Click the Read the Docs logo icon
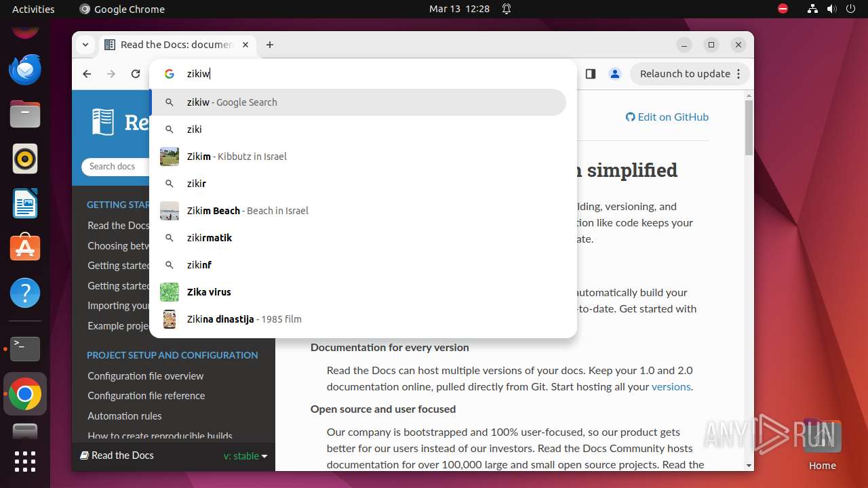Viewport: 868px width, 488px height. 103,122
